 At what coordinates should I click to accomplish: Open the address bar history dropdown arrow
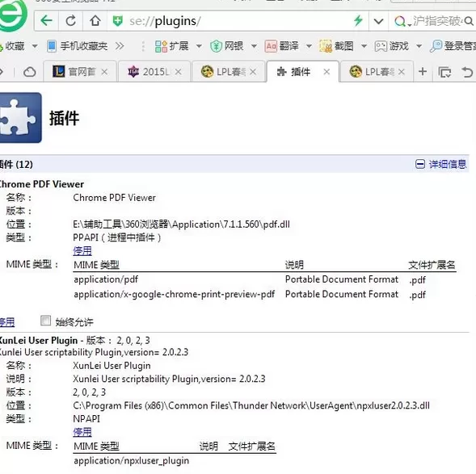point(378,21)
